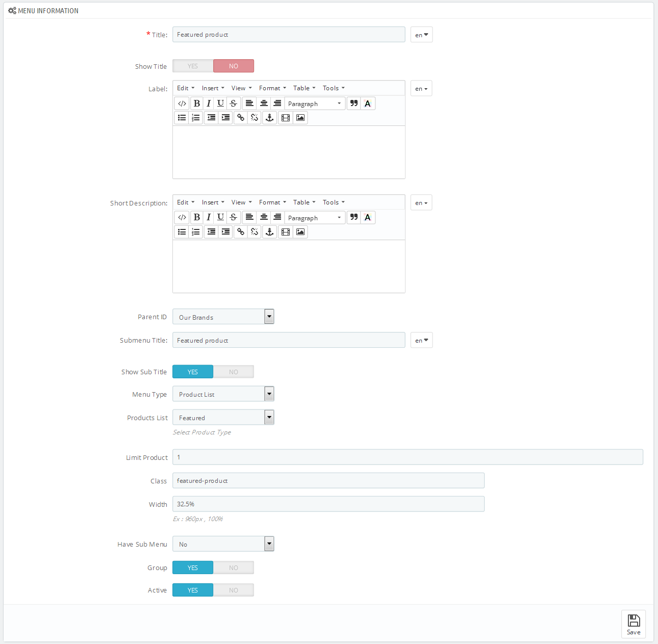Set Group to NO

click(234, 568)
